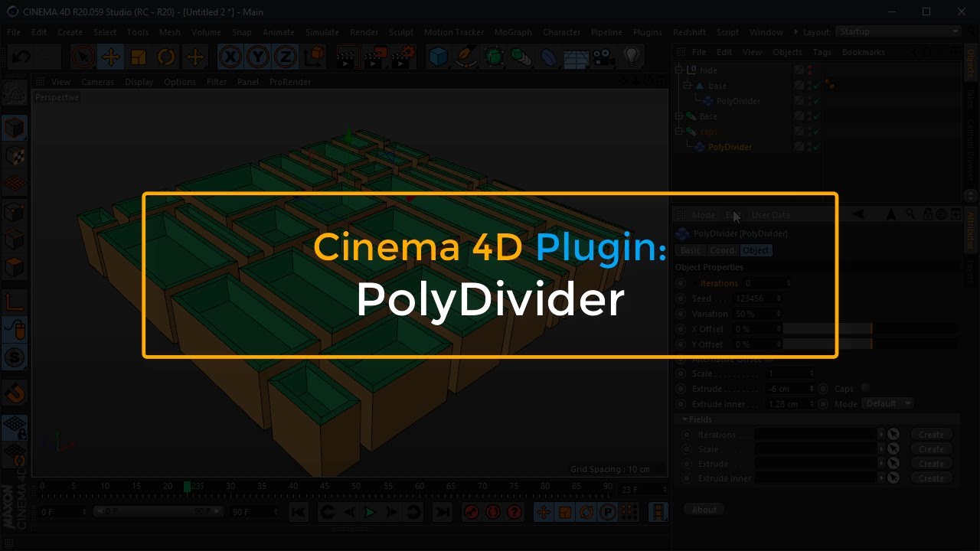Open Edit Render Settings icon
The height and width of the screenshot is (551, 980).
coord(403,57)
